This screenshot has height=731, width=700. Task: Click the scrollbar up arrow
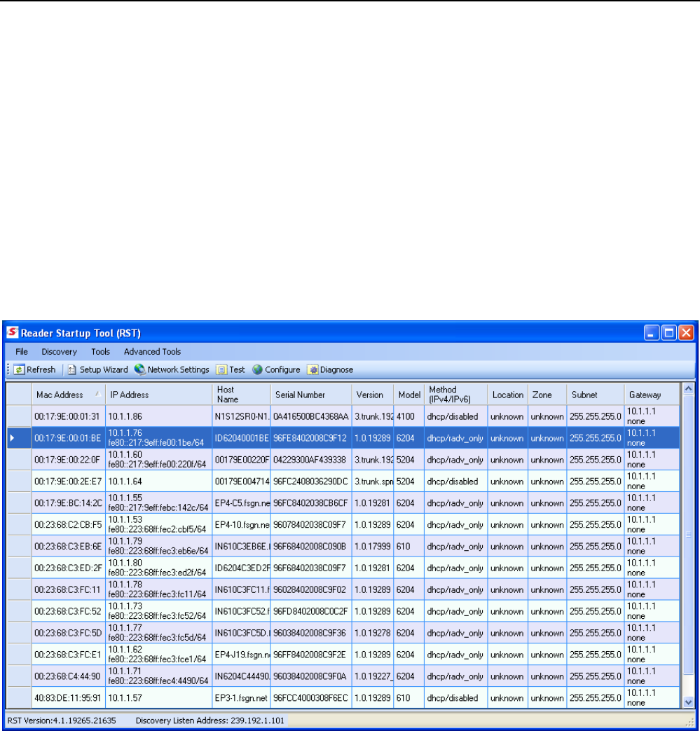click(688, 389)
